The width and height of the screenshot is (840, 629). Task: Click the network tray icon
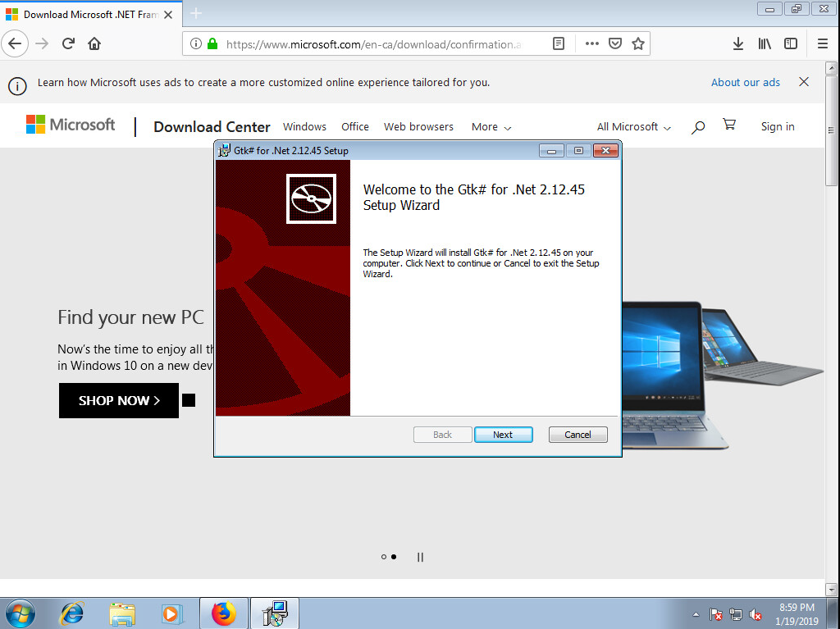(x=736, y=614)
